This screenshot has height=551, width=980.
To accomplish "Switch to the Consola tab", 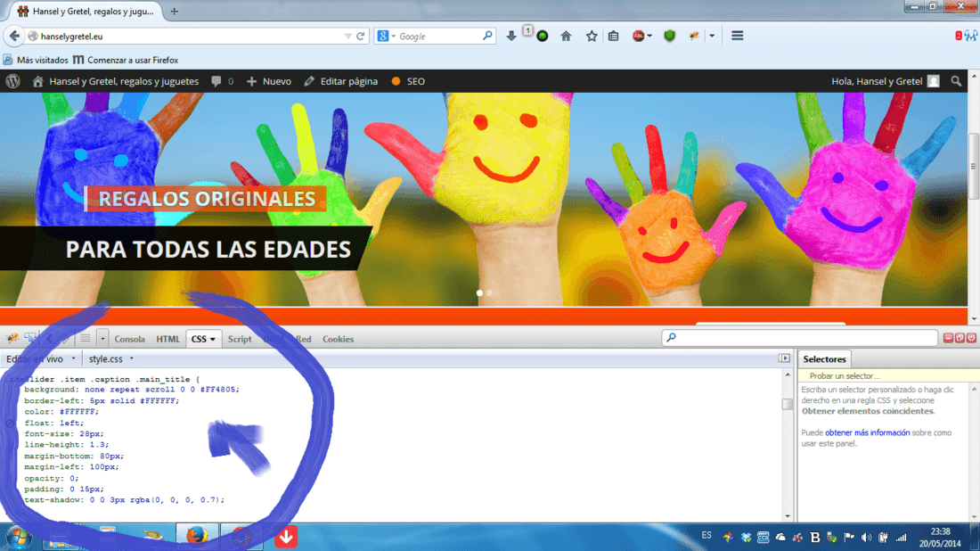I will coord(129,339).
